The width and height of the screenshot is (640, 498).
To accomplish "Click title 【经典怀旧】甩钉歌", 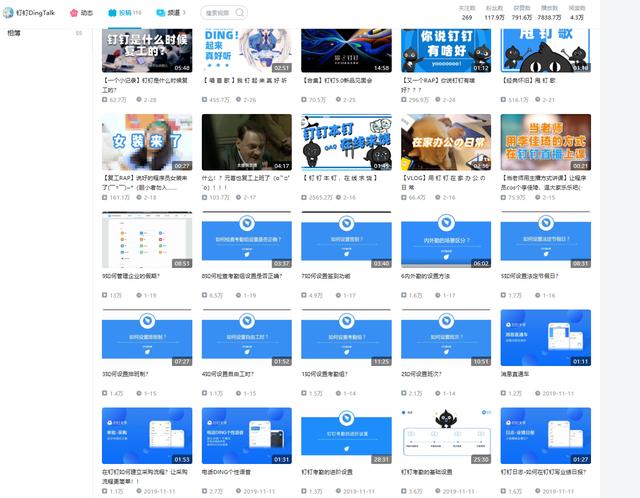I will coord(529,80).
